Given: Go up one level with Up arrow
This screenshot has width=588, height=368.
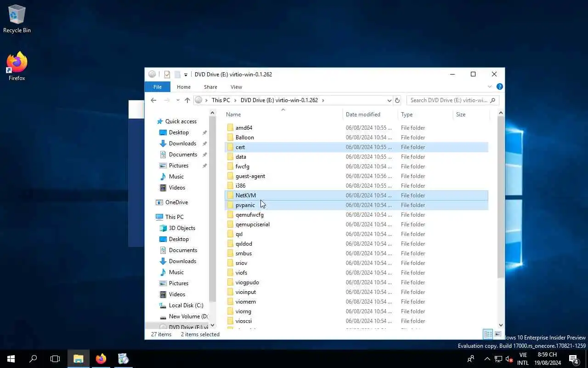Looking at the screenshot, I should click(x=187, y=100).
